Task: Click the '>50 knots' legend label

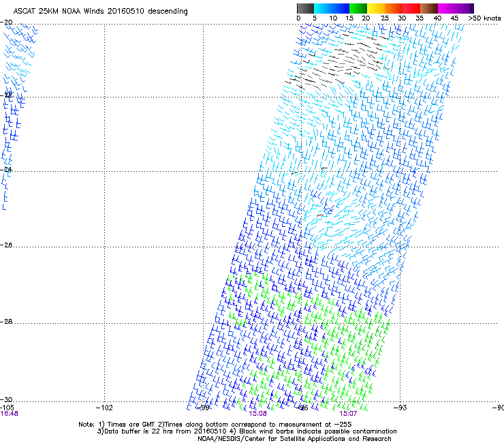Action: [484, 18]
